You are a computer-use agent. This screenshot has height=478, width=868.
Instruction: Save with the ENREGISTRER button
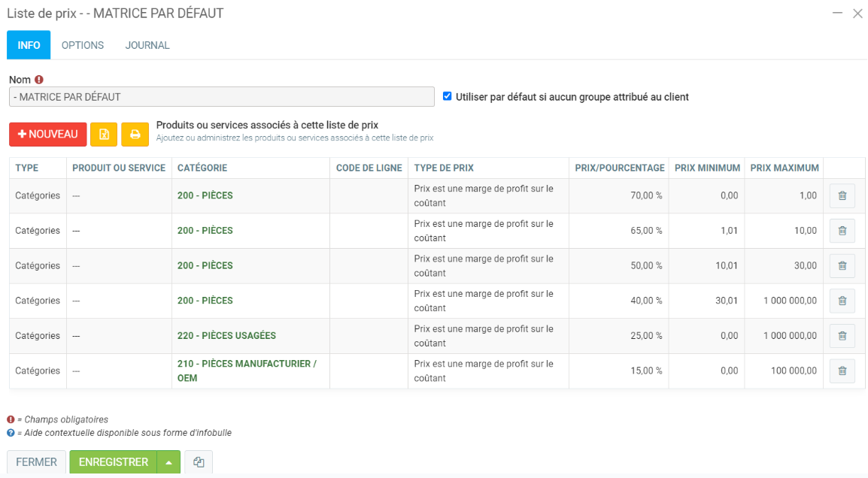pos(114,462)
